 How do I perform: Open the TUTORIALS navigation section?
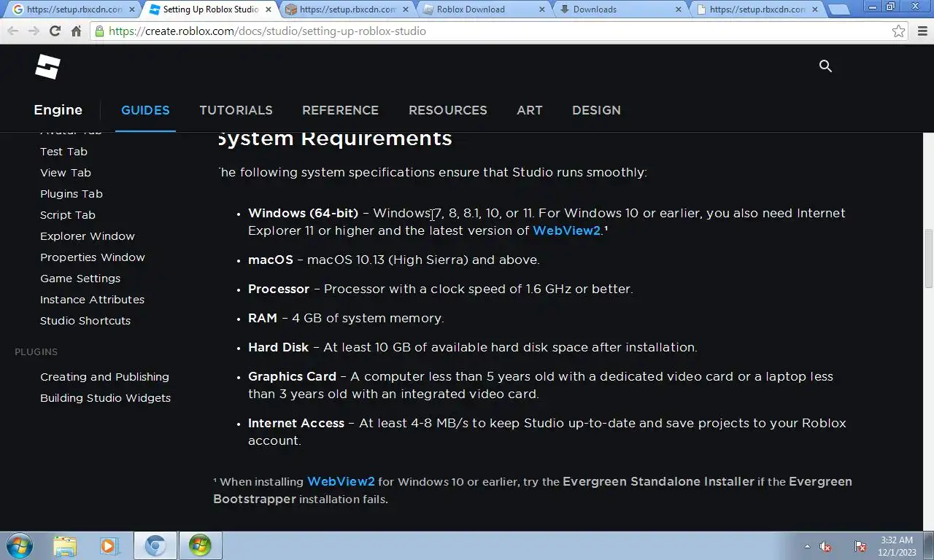pyautogui.click(x=236, y=110)
